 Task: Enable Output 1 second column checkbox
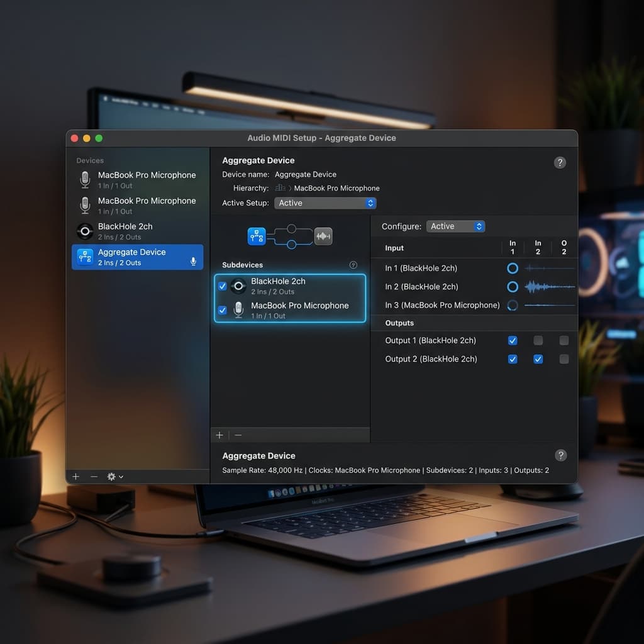[x=538, y=340]
